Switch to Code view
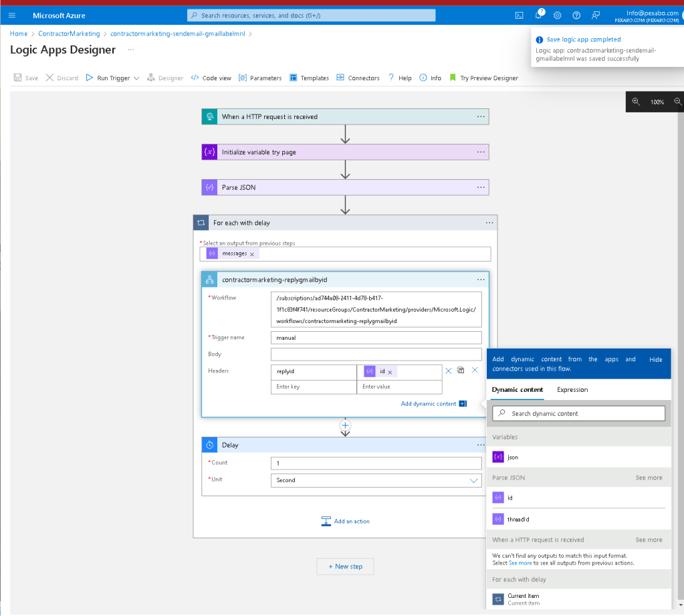 (211, 78)
